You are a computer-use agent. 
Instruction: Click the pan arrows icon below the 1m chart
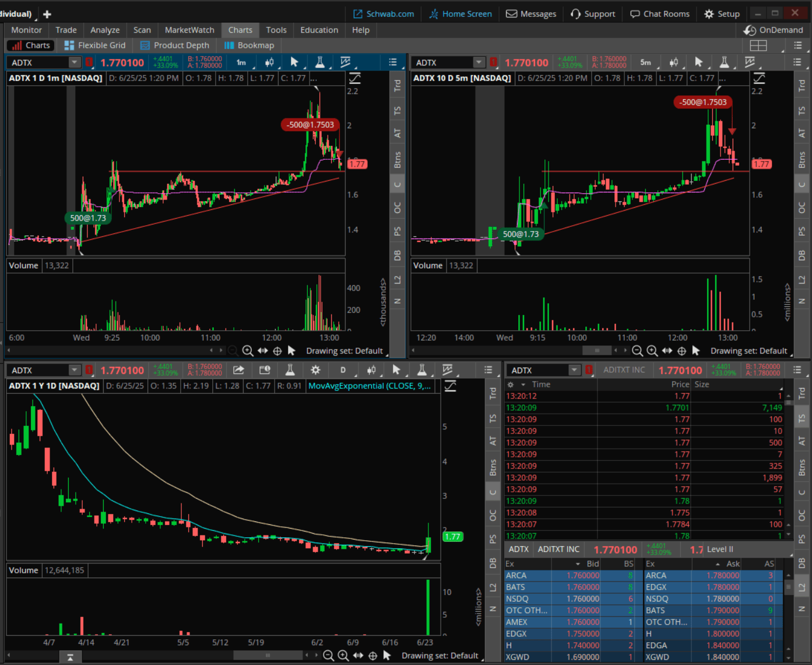263,351
